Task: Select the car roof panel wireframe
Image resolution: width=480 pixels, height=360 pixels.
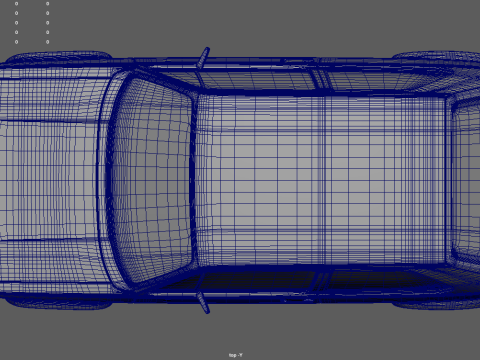Action: 322,180
